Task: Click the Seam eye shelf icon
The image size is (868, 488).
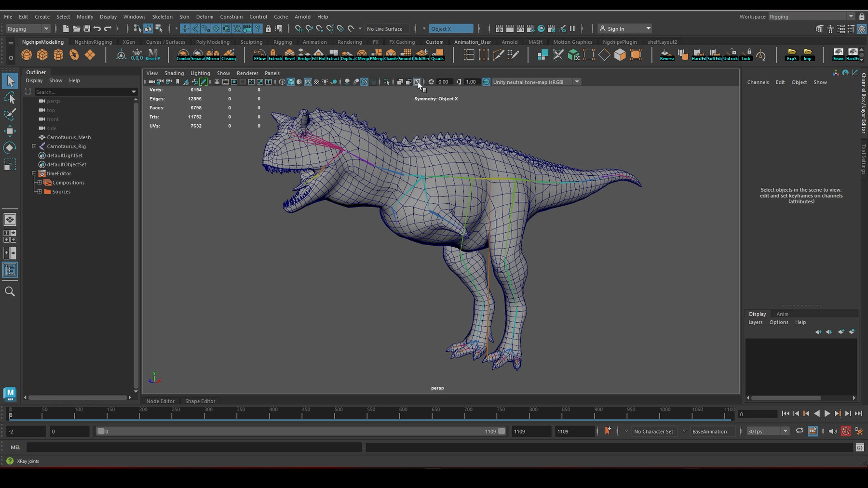Action: point(838,54)
